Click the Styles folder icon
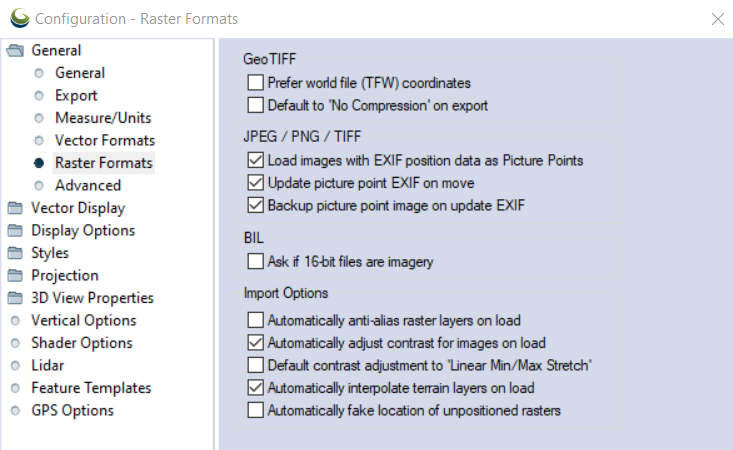733x450 pixels. (x=15, y=253)
